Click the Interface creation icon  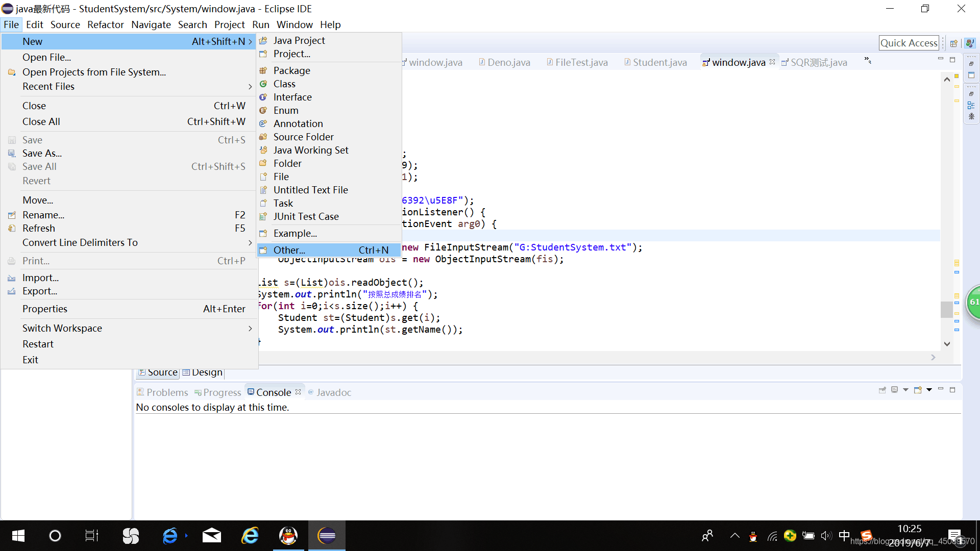pos(265,97)
